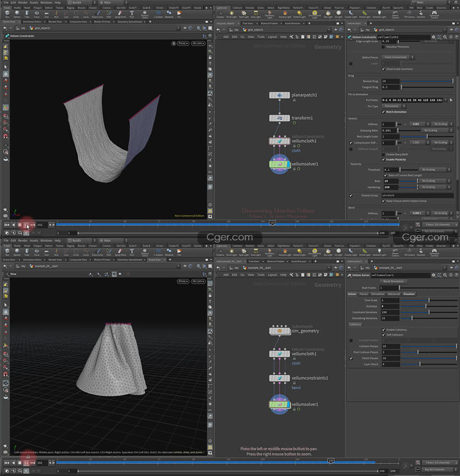Open Threshold No Scaling dropdown
Viewport: 460px width, 476px height.
click(434, 170)
